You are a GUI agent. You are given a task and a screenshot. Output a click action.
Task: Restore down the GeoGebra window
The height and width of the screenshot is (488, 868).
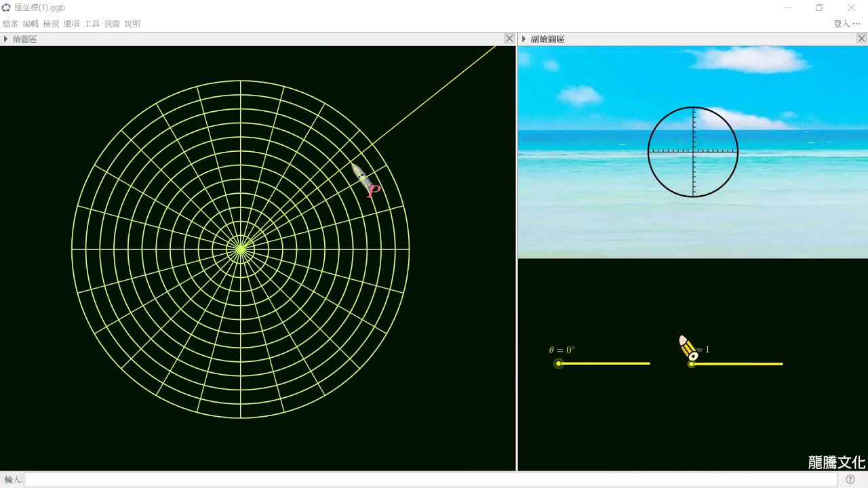pyautogui.click(x=819, y=8)
